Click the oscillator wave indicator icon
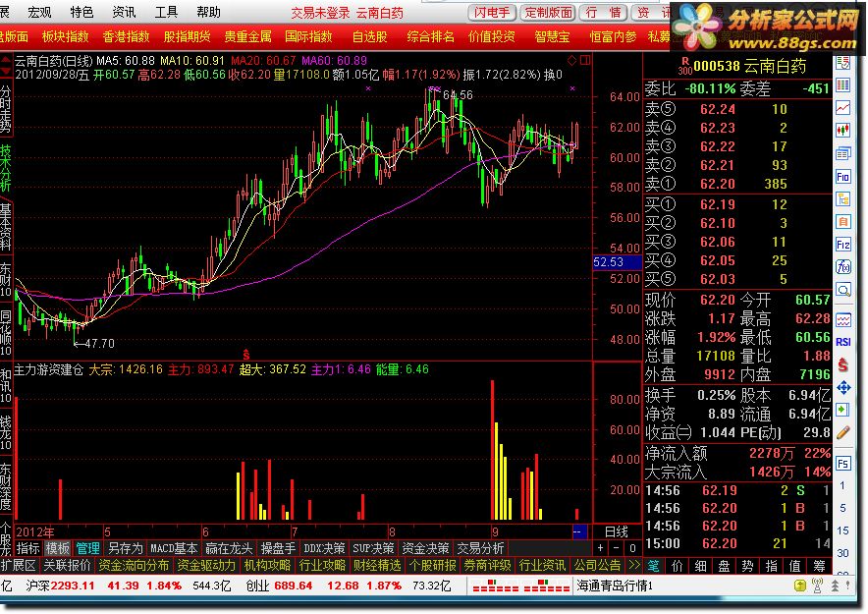This screenshot has width=868, height=614. (843, 320)
